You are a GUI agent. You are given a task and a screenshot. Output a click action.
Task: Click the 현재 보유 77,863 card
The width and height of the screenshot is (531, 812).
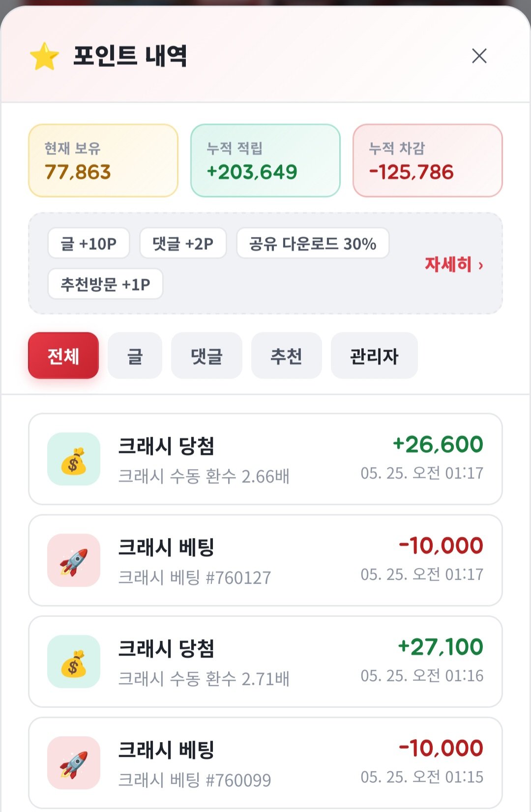[103, 160]
